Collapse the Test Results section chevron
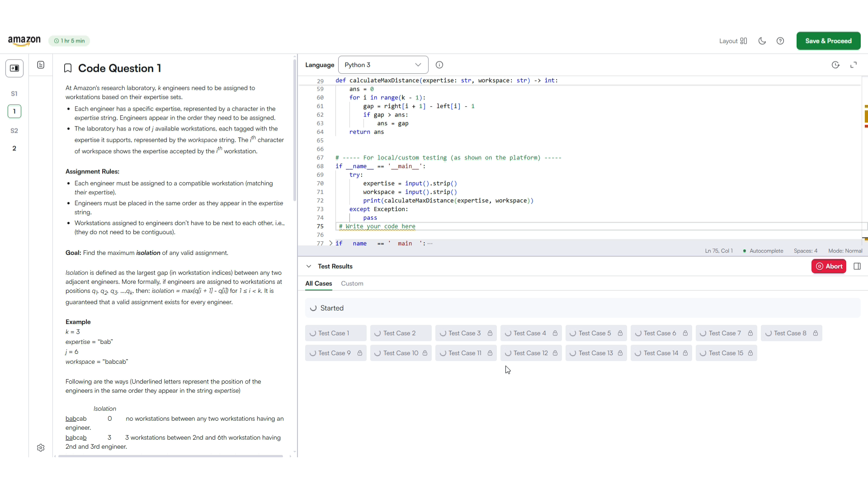Viewport: 868px width, 488px height. point(309,266)
